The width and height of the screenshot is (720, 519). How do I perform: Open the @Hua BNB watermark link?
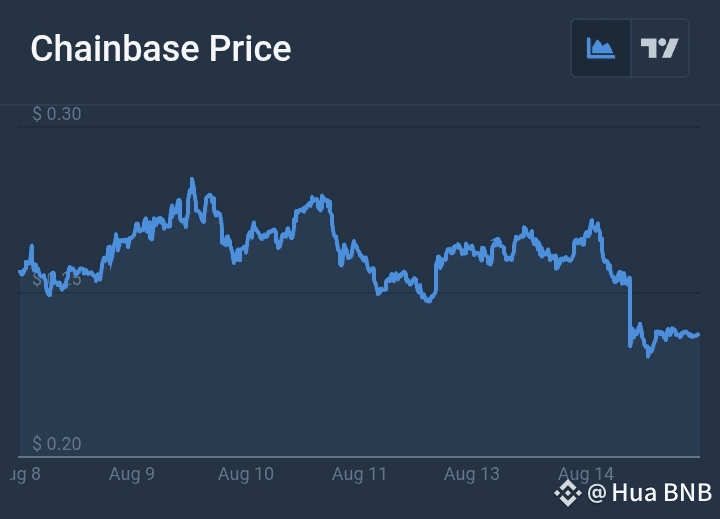(649, 493)
